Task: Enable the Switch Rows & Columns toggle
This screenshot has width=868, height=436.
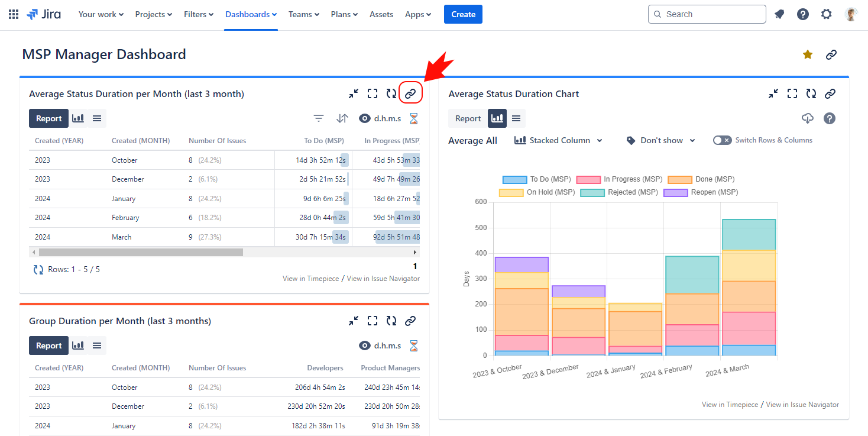Action: pyautogui.click(x=723, y=140)
